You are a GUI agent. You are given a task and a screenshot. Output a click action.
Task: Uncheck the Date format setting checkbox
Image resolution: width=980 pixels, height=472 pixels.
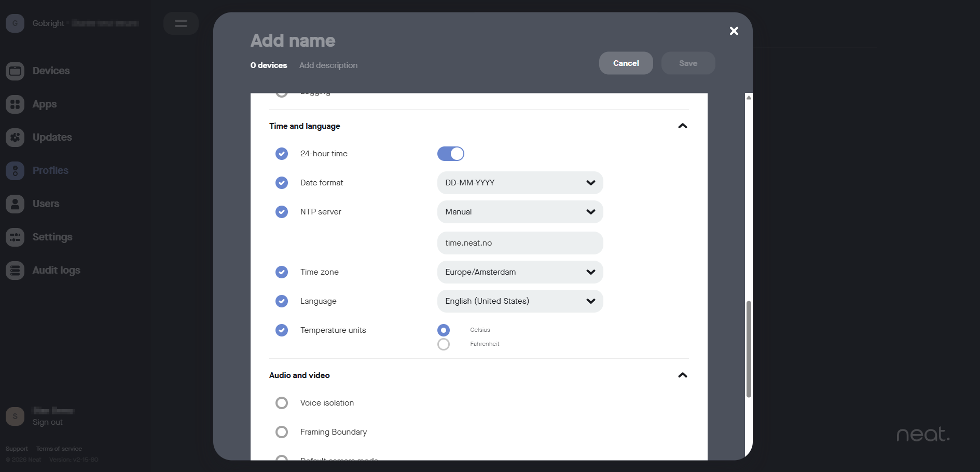[282, 183]
